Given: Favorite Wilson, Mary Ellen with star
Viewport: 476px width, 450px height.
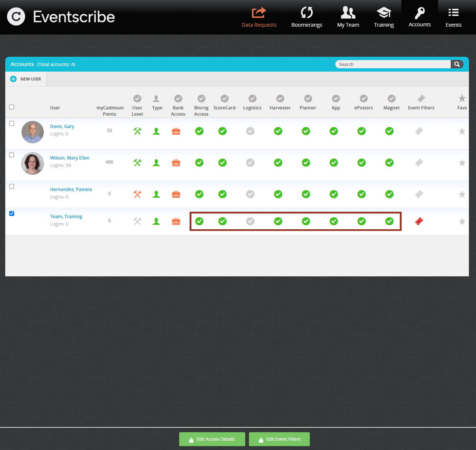Looking at the screenshot, I should pyautogui.click(x=462, y=162).
